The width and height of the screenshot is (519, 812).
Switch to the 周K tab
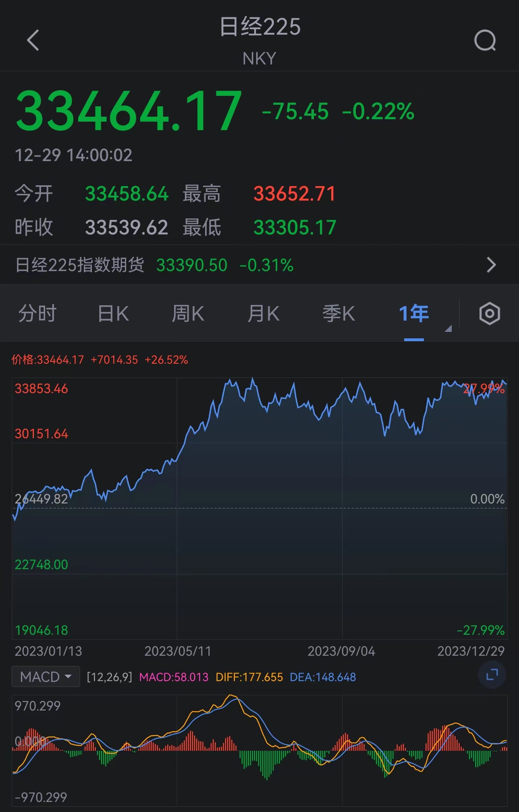click(x=188, y=313)
